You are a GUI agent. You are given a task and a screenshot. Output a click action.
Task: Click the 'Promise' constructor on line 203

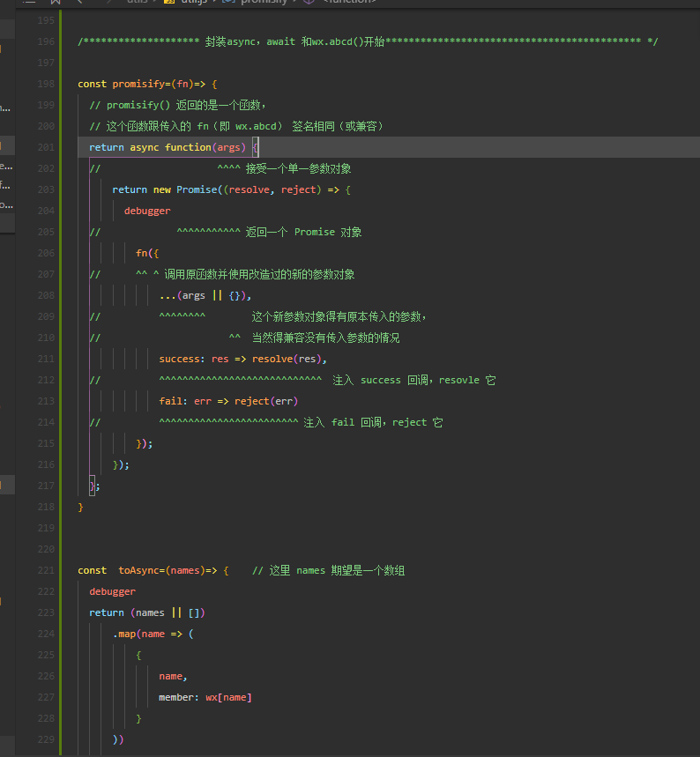click(197, 189)
